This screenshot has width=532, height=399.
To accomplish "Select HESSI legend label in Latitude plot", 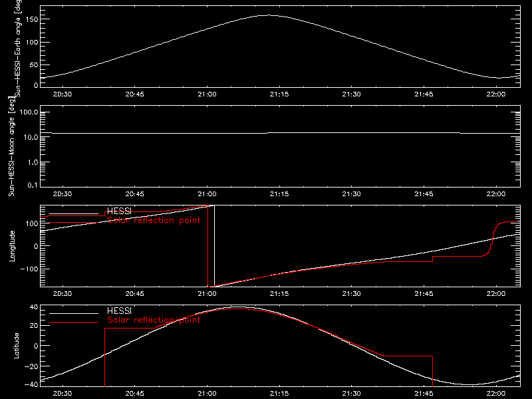I will pos(119,311).
